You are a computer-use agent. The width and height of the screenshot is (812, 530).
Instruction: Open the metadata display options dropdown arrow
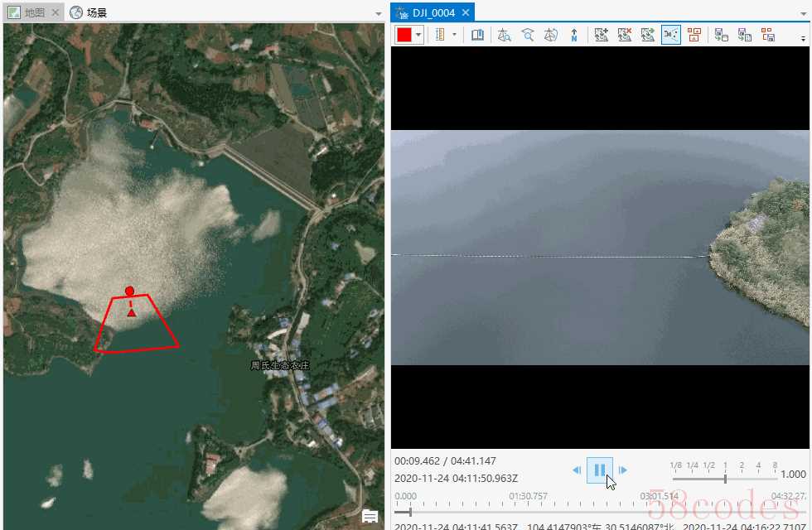454,35
